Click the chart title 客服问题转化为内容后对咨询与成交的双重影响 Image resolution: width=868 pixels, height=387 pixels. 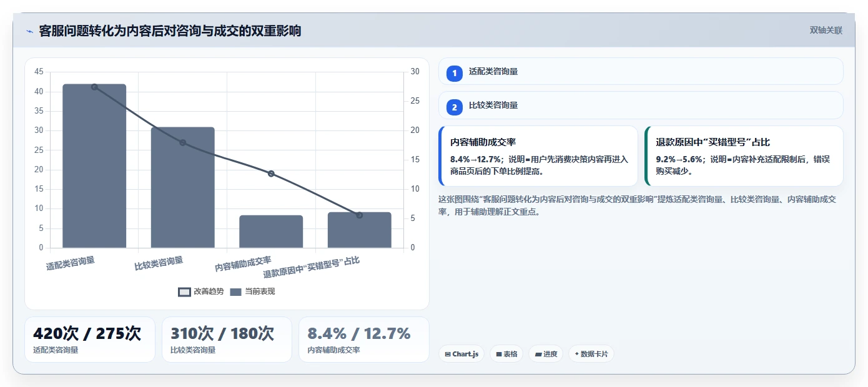pos(170,31)
